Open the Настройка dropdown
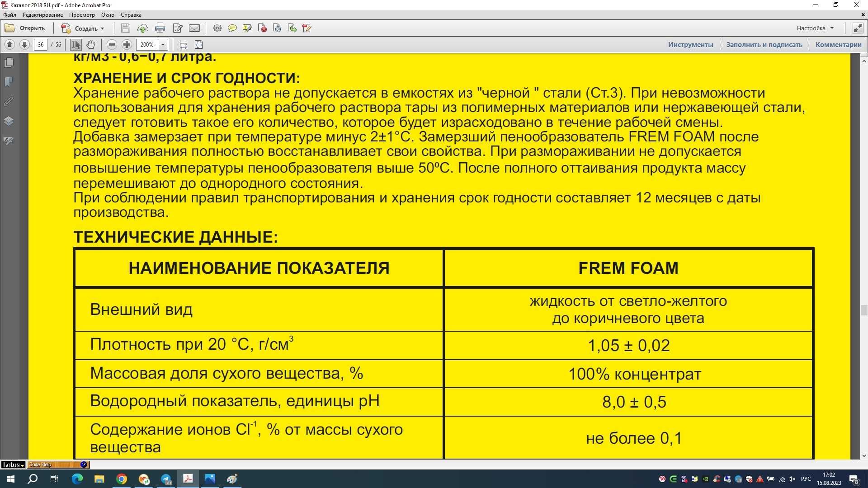The height and width of the screenshot is (488, 868). (815, 28)
